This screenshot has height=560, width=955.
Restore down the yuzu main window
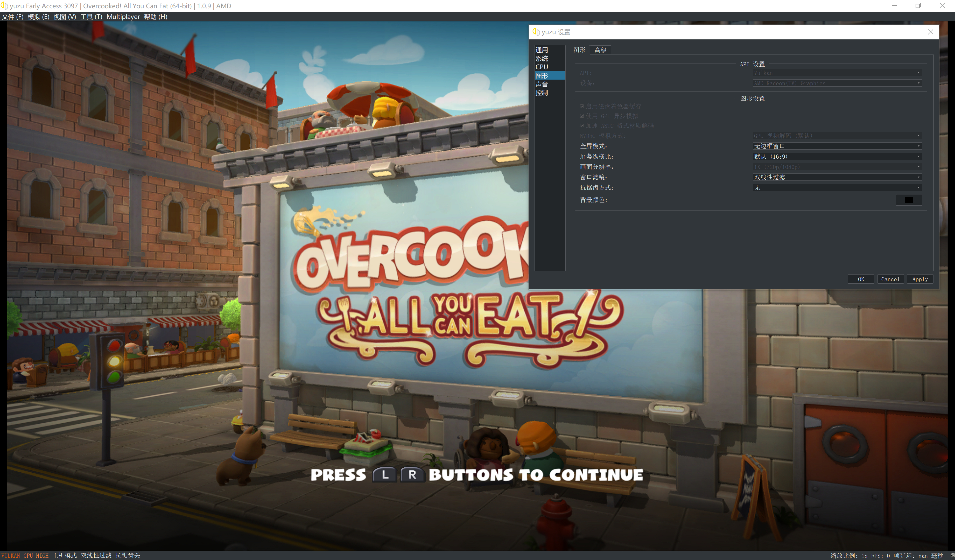(918, 6)
